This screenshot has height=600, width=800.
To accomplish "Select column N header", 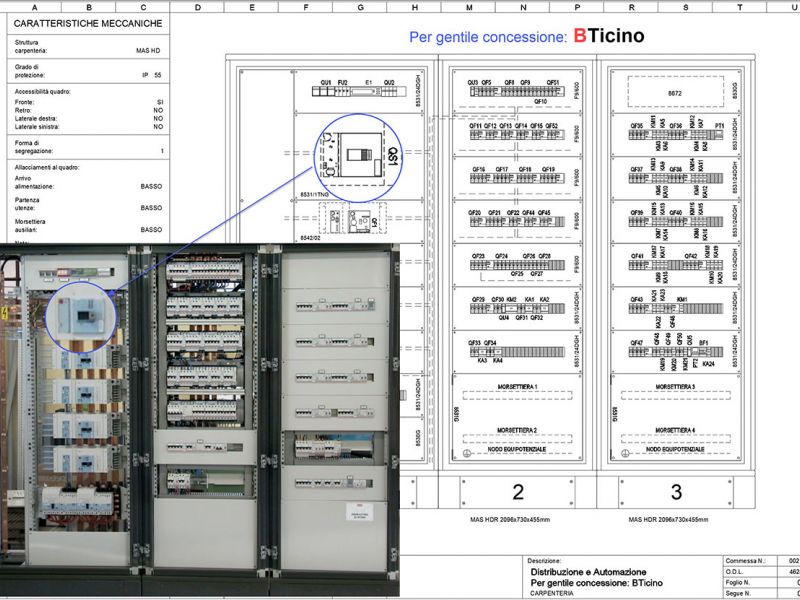I will [x=523, y=8].
